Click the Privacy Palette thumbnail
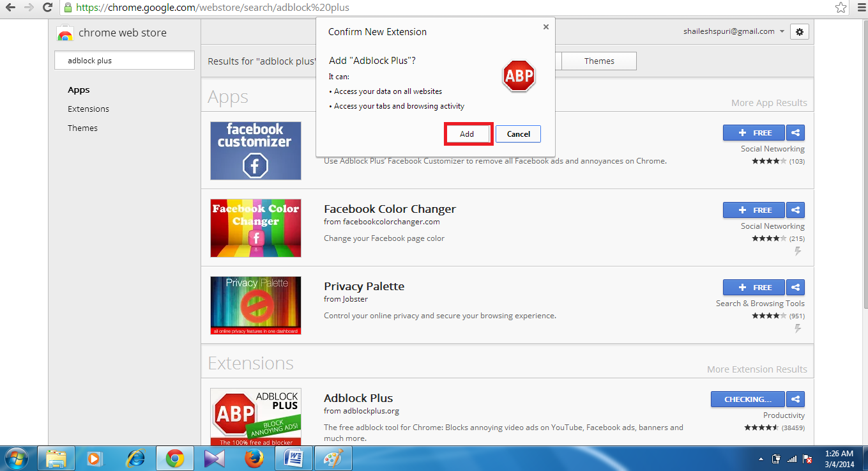 coord(255,305)
